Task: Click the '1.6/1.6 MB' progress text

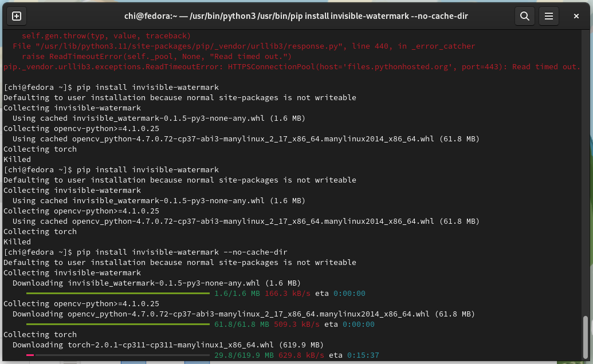Action: (x=237, y=293)
